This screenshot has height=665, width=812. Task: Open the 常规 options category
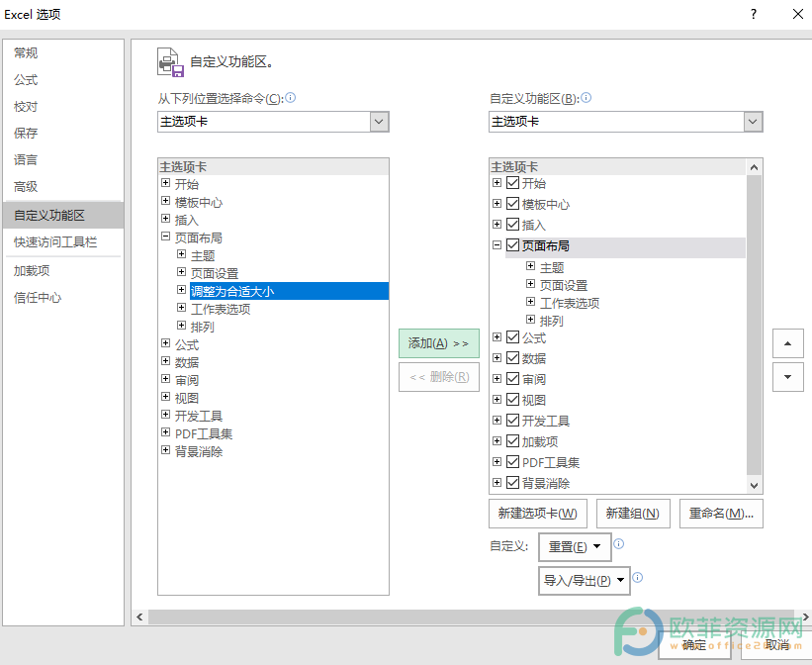[x=63, y=52]
